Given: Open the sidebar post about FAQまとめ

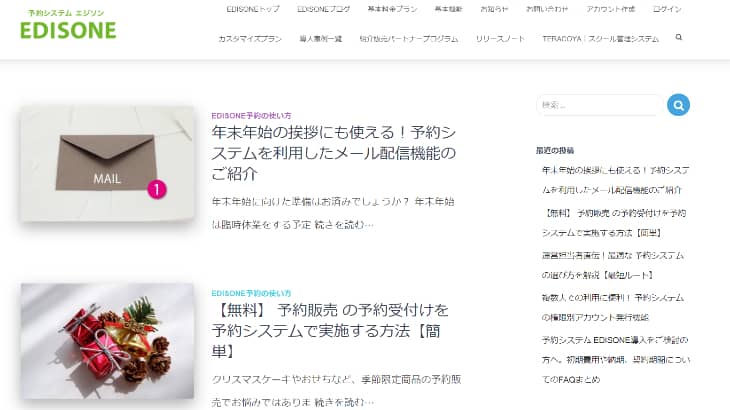Looking at the screenshot, I should tap(616, 360).
